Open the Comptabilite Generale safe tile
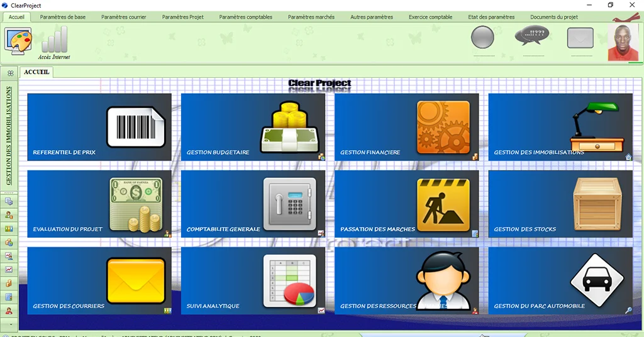This screenshot has width=644, height=337. coord(253,204)
